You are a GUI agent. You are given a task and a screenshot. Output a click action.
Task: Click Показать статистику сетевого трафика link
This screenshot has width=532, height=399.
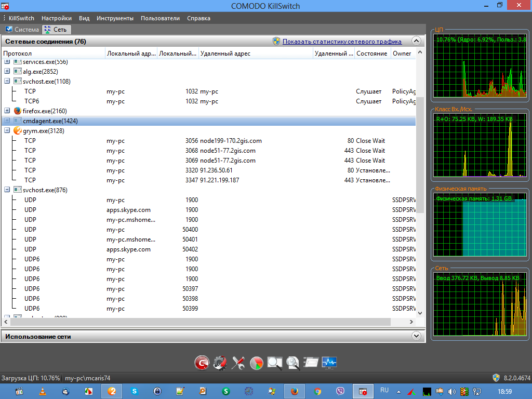click(x=342, y=42)
